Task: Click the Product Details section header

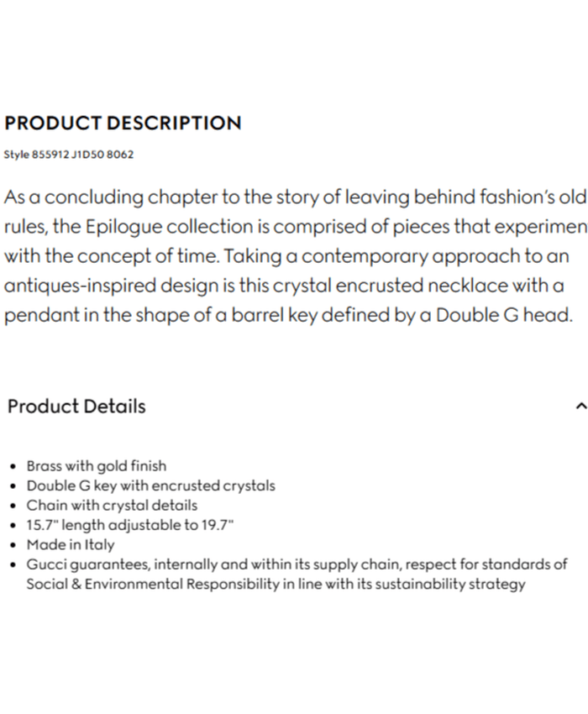Action: 76,407
